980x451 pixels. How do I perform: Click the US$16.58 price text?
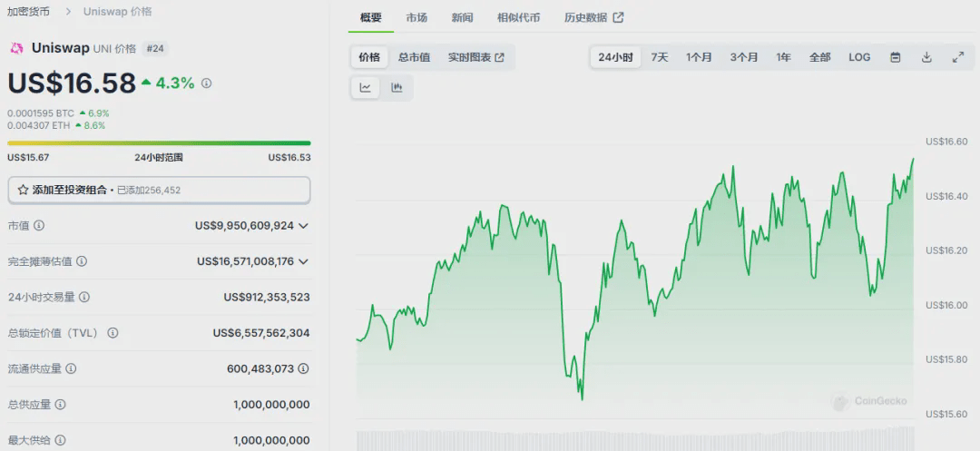tap(72, 83)
